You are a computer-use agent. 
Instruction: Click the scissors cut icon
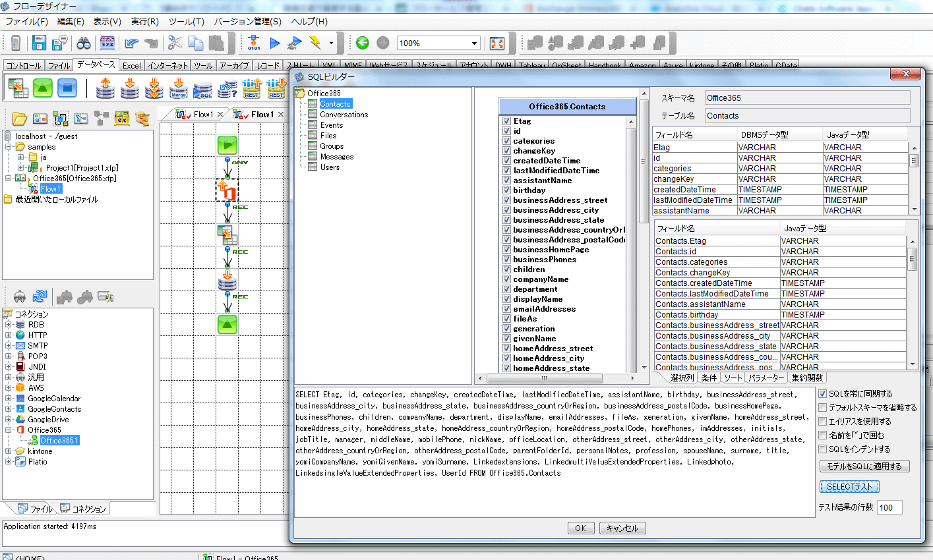175,43
